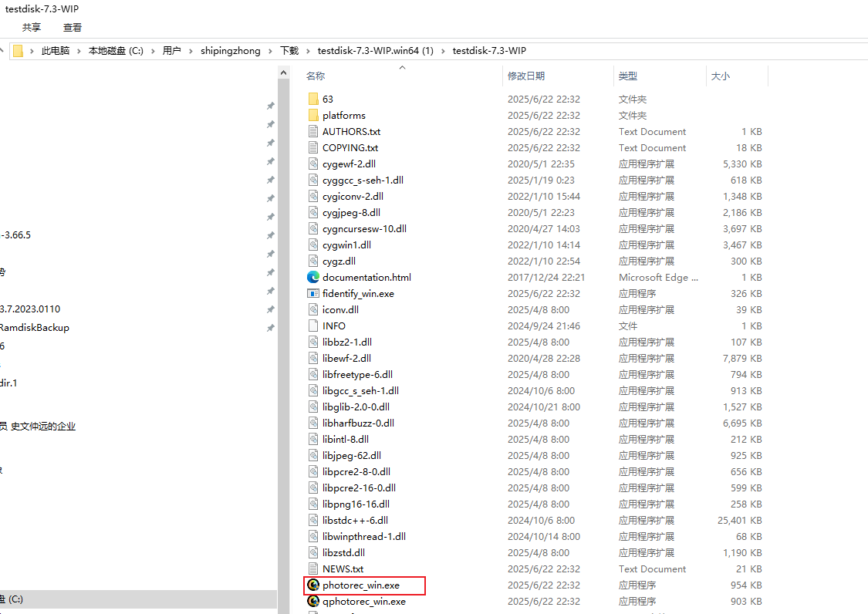Screen dimensions: 868x614
Task: Select the blank INFO file icon
Action: coord(313,326)
